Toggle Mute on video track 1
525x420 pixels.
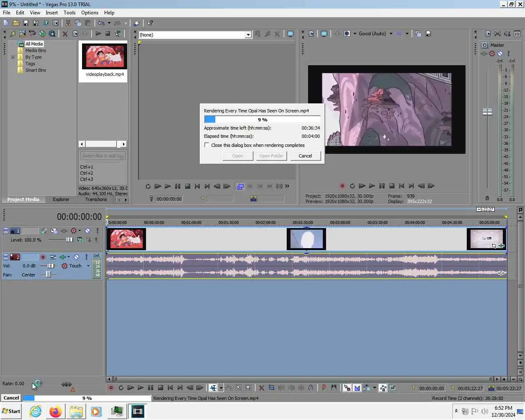[x=87, y=231]
